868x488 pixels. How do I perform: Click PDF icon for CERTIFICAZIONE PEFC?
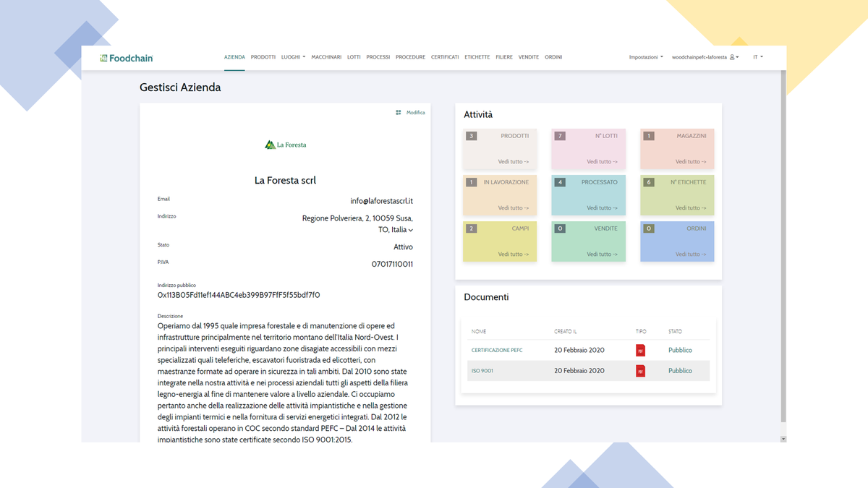point(640,350)
